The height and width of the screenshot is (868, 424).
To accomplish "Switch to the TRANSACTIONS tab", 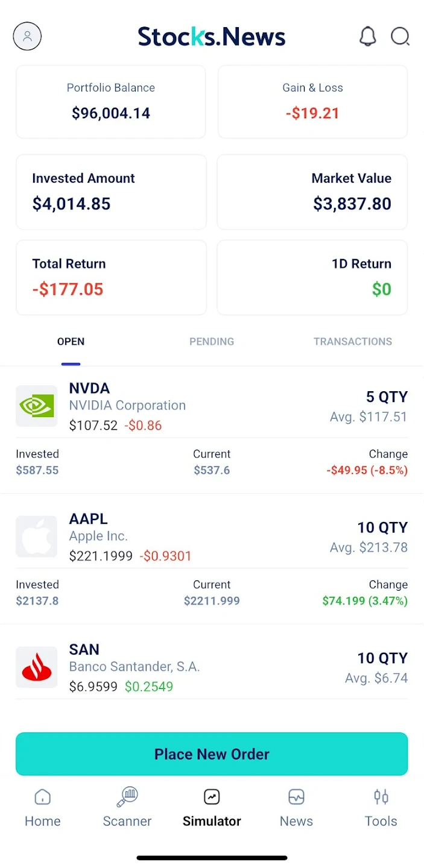I will 353,342.
